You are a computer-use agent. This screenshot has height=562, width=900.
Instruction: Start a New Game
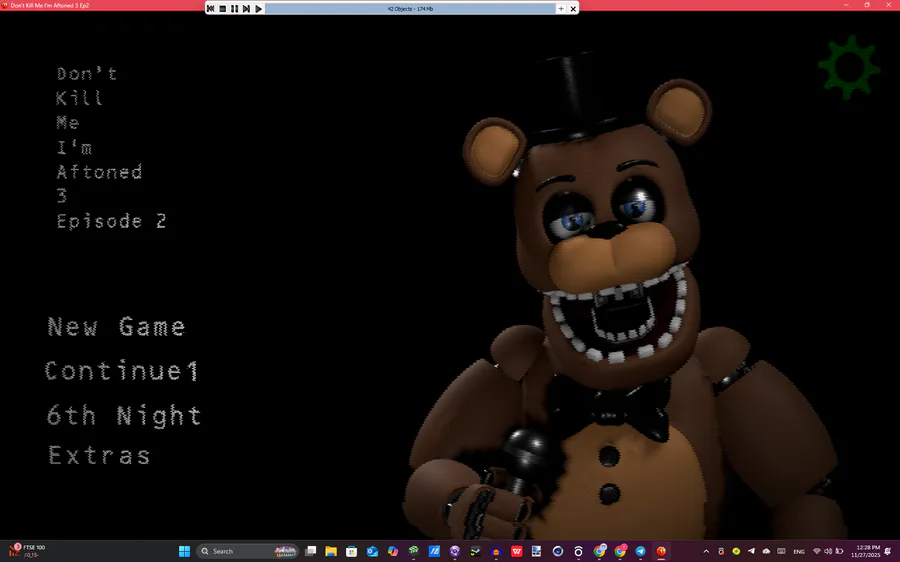pyautogui.click(x=117, y=327)
